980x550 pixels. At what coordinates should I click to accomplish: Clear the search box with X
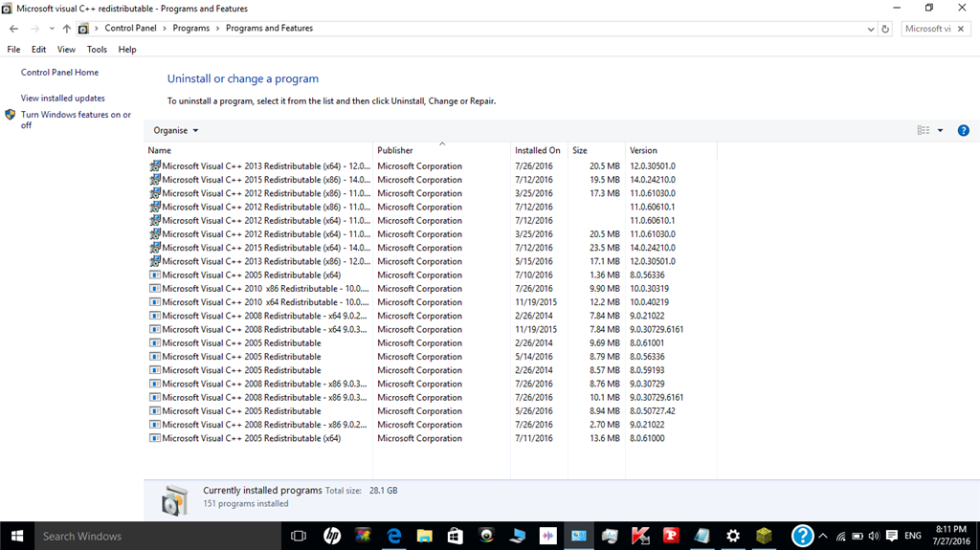(961, 29)
